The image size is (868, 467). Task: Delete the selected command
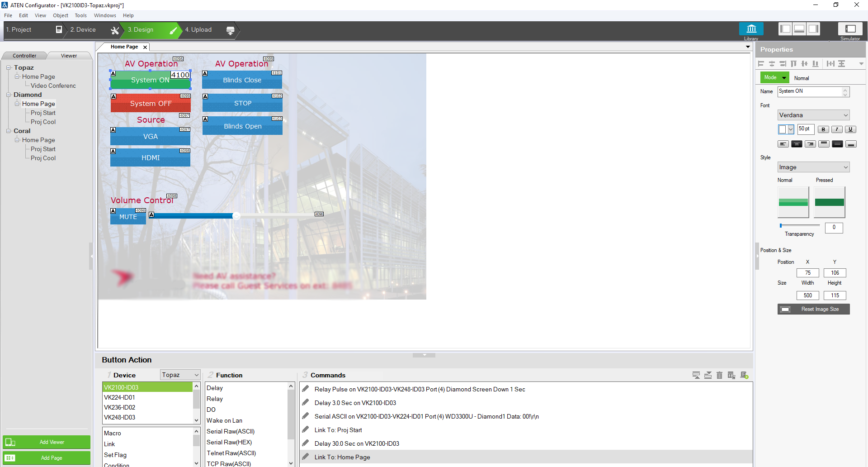pos(720,375)
